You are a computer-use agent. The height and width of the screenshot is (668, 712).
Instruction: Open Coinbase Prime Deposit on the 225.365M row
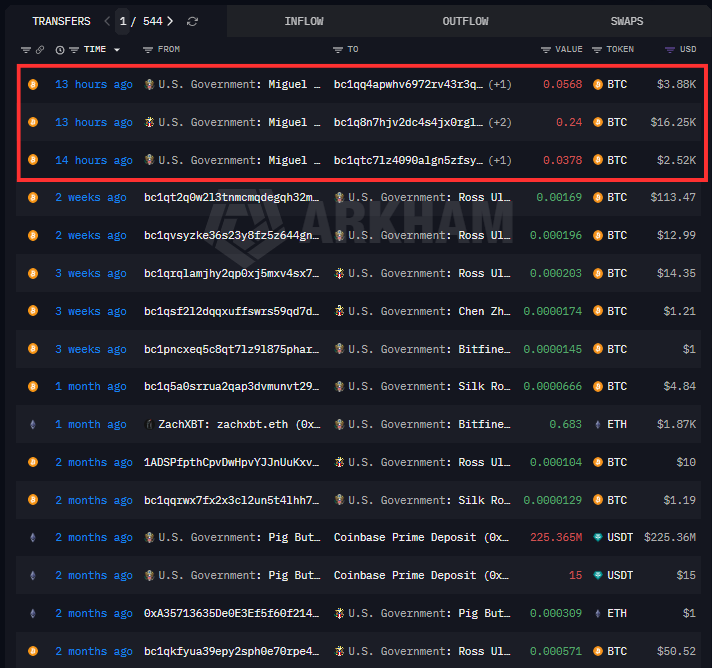pos(421,537)
